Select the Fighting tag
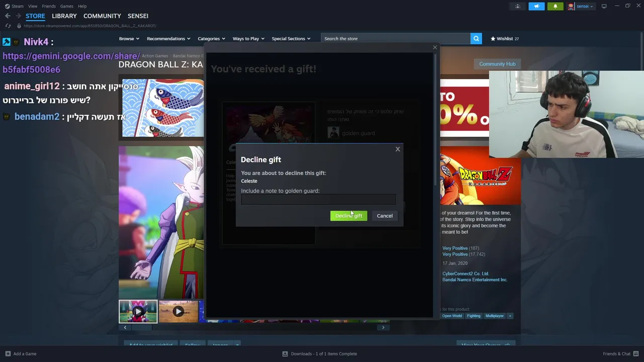 [473, 316]
